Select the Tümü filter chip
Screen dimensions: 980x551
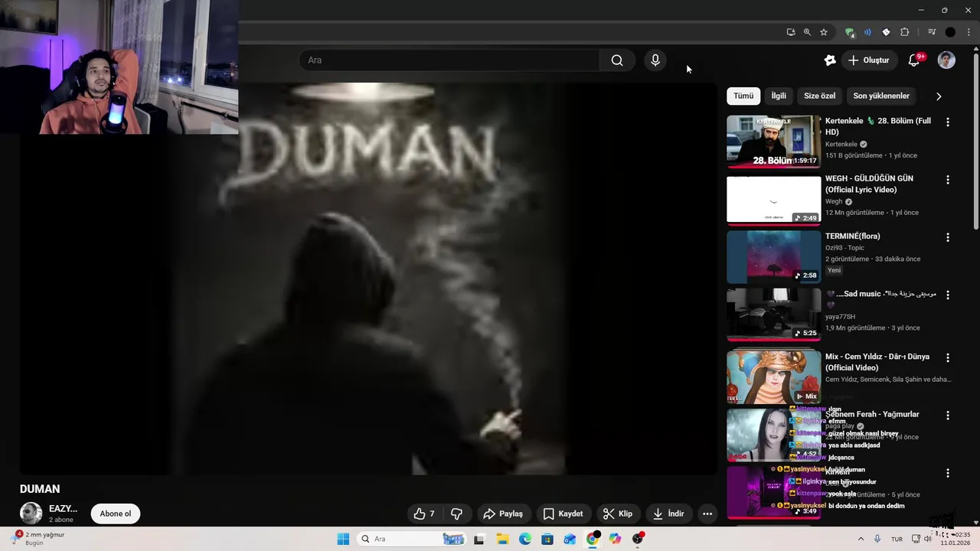point(743,96)
